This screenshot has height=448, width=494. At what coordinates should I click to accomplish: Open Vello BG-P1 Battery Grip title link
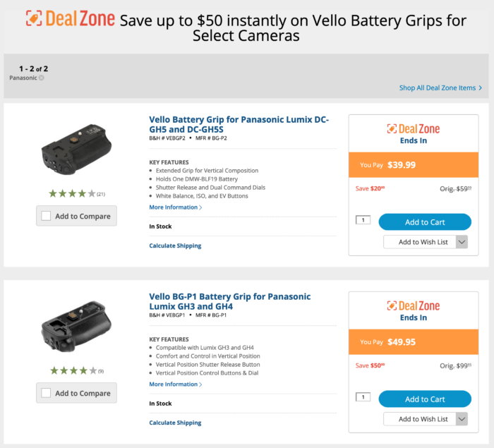(229, 301)
